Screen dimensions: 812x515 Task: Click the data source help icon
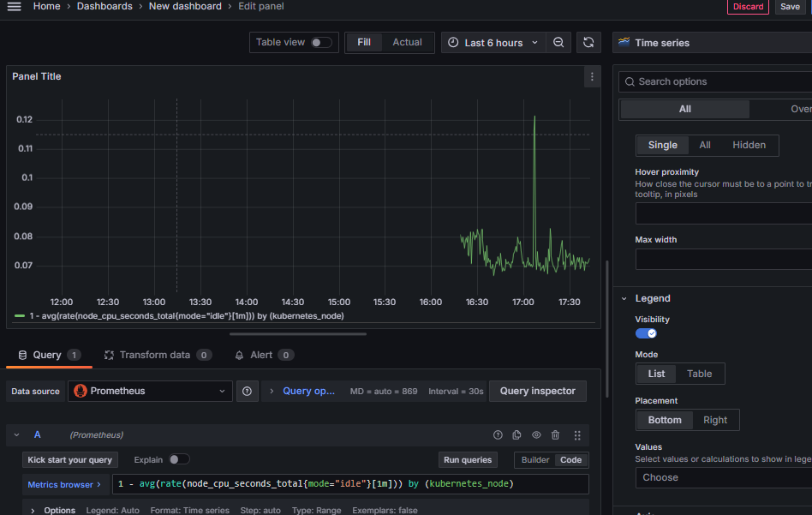(247, 391)
